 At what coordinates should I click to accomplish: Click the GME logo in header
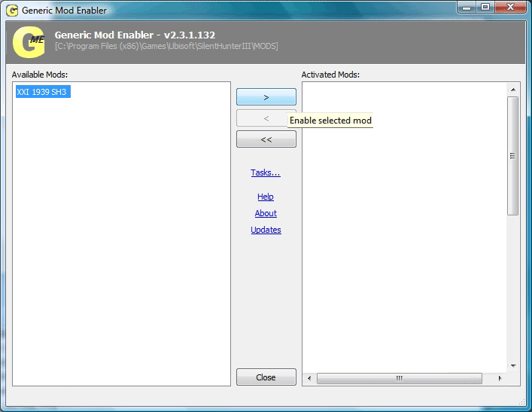click(29, 42)
